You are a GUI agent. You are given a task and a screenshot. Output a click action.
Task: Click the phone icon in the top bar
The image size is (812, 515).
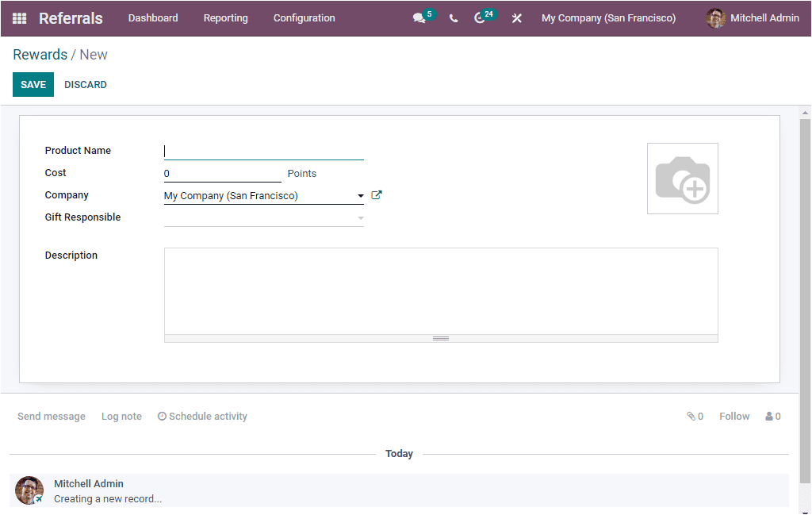coord(453,17)
